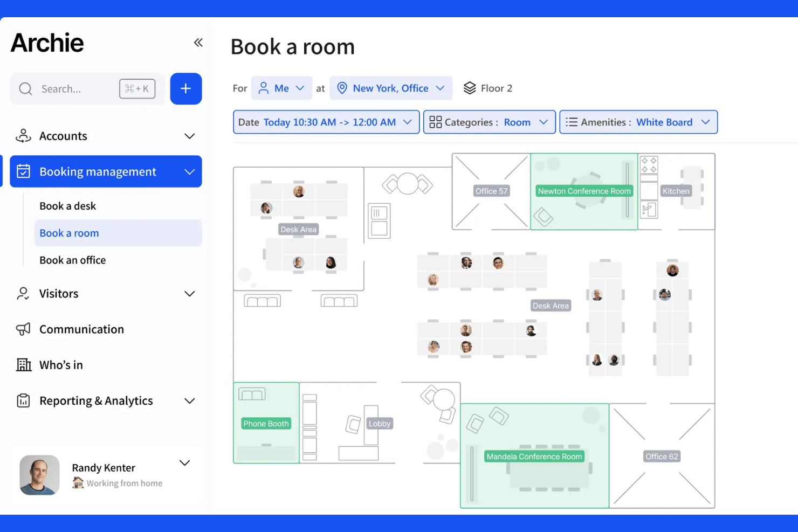Click the Communication megaphone icon

point(22,329)
